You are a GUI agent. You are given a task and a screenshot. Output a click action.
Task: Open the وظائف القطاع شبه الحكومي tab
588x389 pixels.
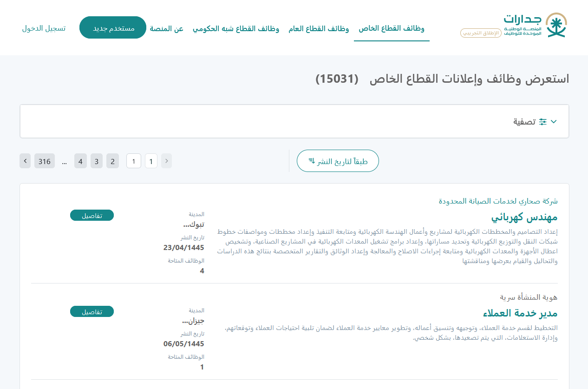(x=236, y=29)
